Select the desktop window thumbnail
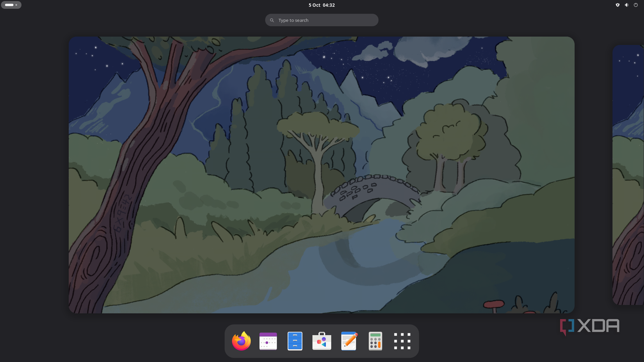Viewport: 644px width, 362px height. point(321,174)
